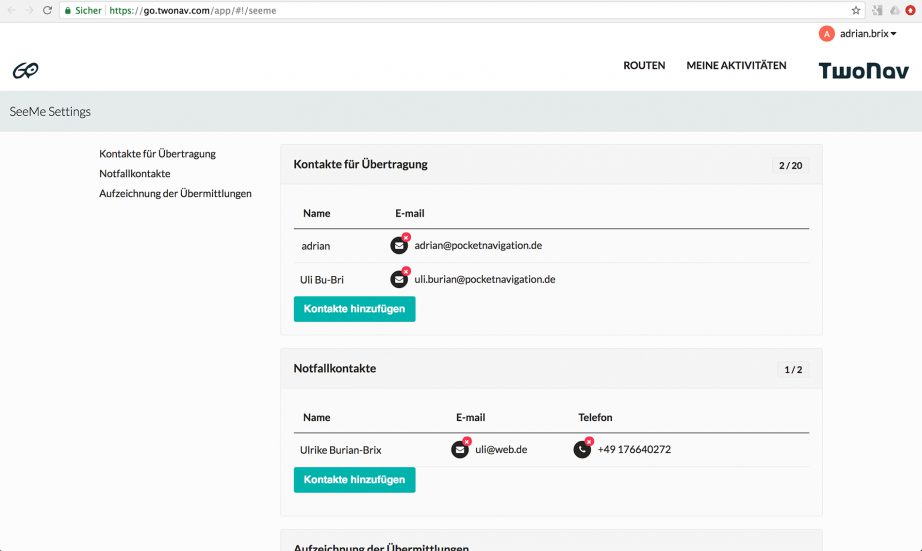
Task: Click the GO logo in header
Action: tap(25, 70)
